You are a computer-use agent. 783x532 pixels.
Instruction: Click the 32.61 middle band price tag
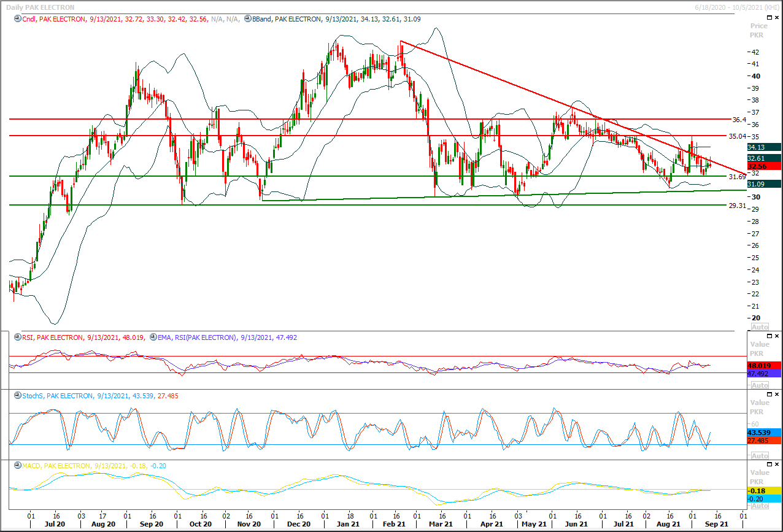763,158
